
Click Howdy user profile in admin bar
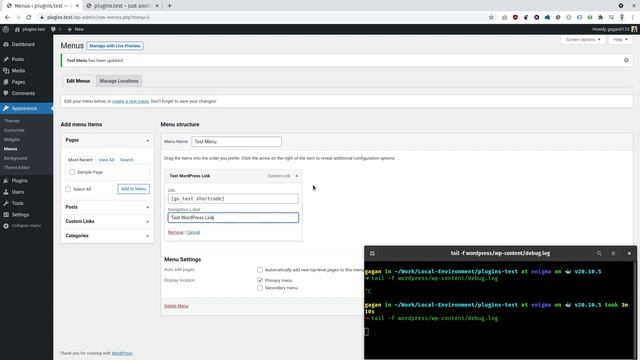pos(614,29)
